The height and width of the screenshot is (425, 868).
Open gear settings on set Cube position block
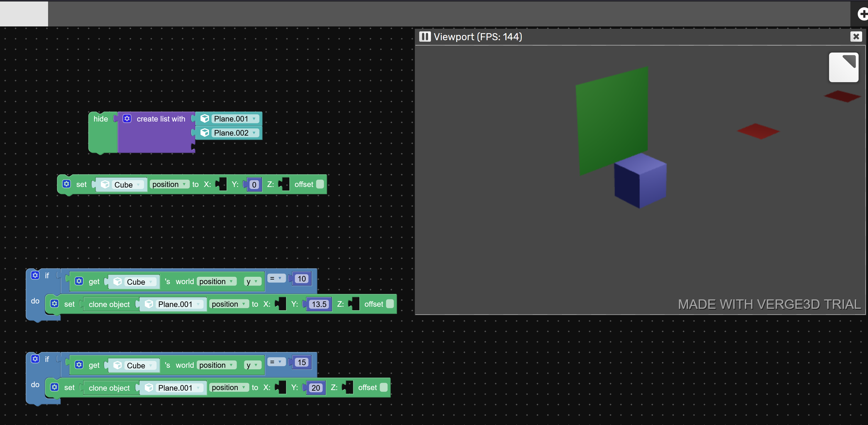(x=66, y=184)
